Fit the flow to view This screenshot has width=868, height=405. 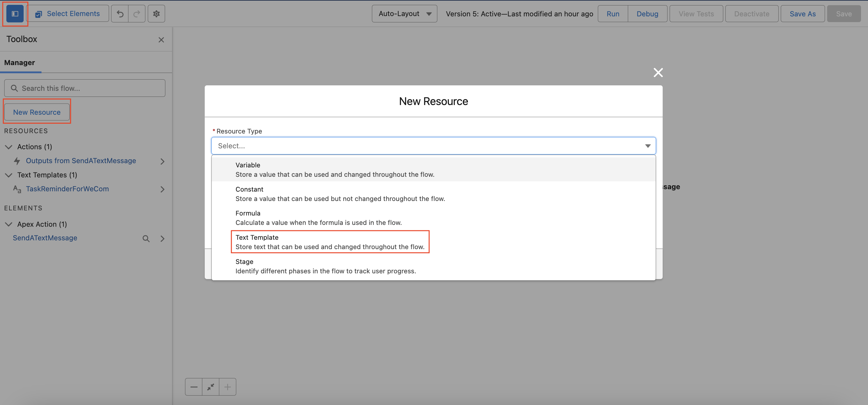(x=210, y=387)
